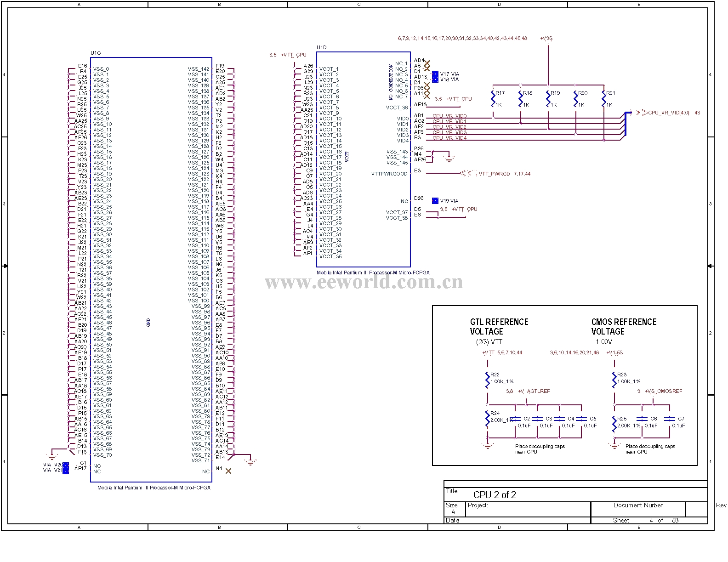The width and height of the screenshot is (728, 562).
Task: Select resistor R23 1.00K symbol
Action: pos(614,380)
